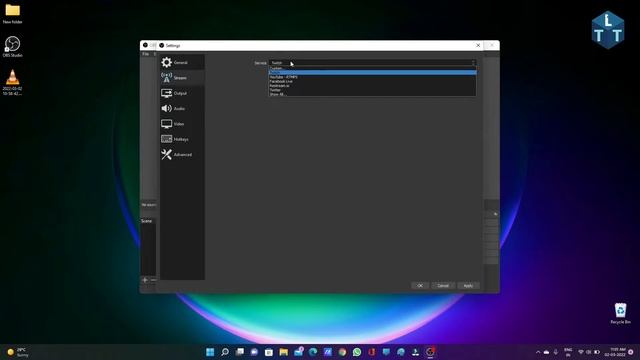Open the Output settings section
The image size is (640, 360).
coord(182,93)
